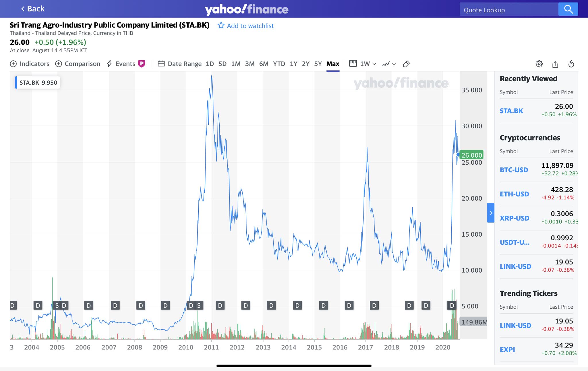Click the 149.86M volume label

point(474,322)
